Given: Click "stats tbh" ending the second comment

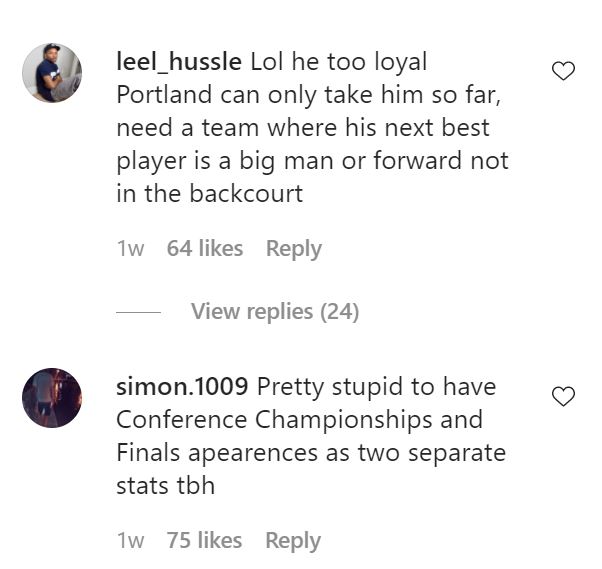Looking at the screenshot, I should 164,485.
